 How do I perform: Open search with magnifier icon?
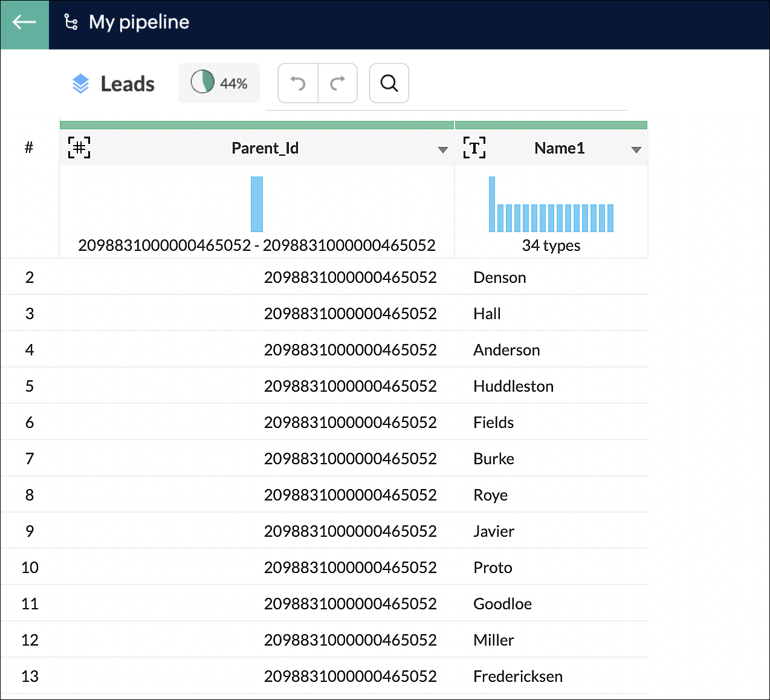pos(389,83)
